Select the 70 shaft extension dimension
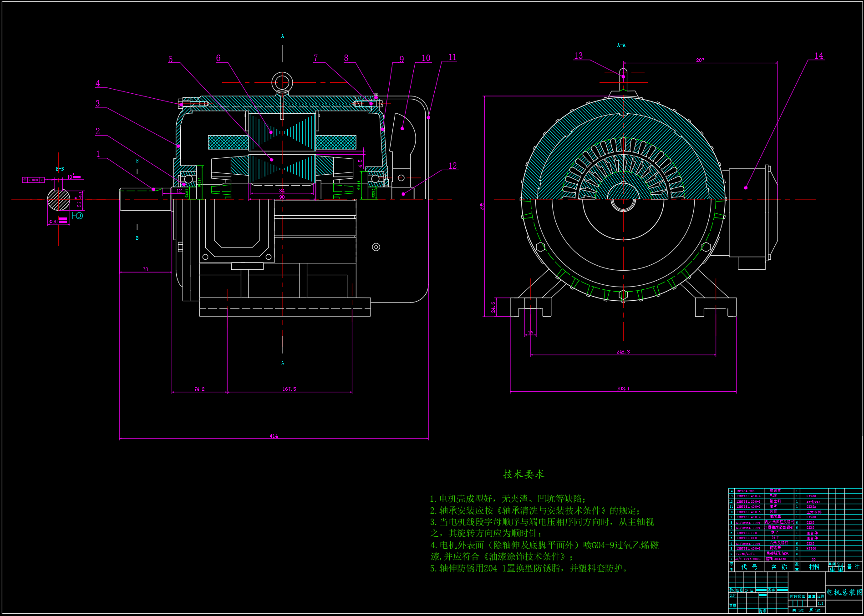Screen dimensions: 864x616 tap(146, 269)
